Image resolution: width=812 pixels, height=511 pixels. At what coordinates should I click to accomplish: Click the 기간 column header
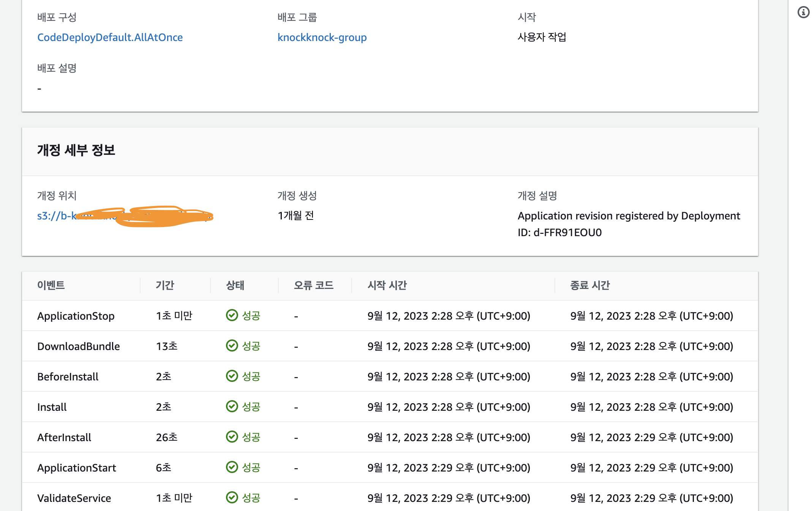coord(165,285)
